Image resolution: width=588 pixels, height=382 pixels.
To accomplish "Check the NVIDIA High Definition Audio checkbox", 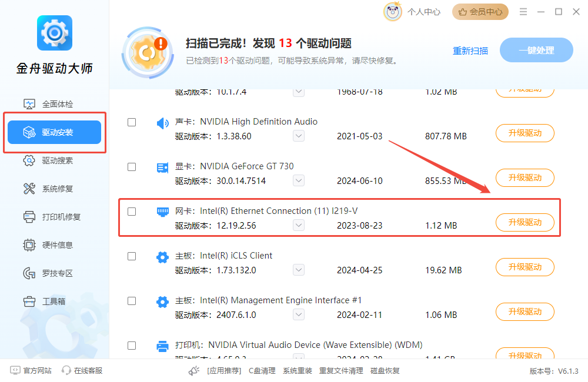I will click(132, 122).
